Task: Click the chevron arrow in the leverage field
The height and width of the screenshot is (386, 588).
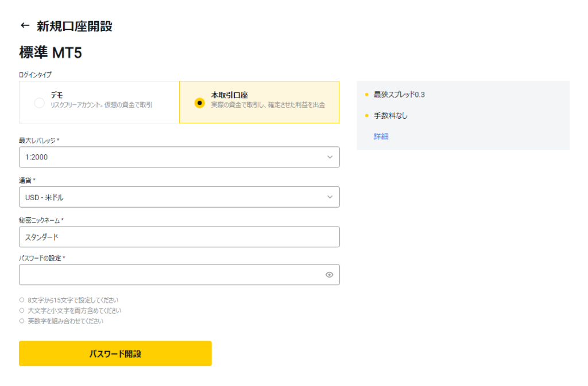Action: pos(330,157)
